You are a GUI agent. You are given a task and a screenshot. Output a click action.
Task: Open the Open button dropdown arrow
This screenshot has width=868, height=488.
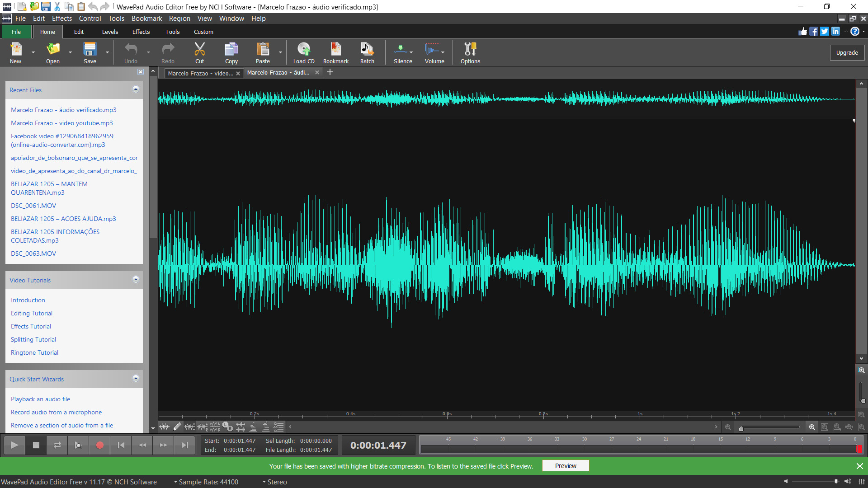click(x=70, y=52)
